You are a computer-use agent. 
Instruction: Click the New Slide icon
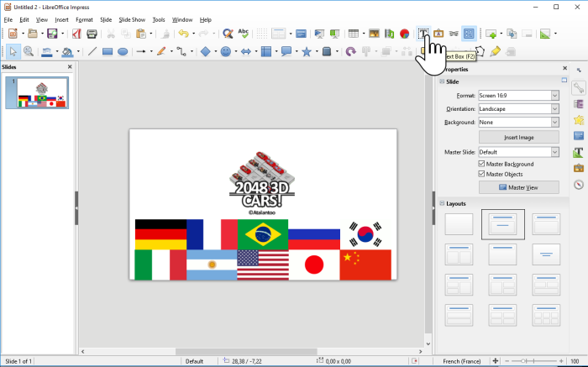(x=491, y=34)
